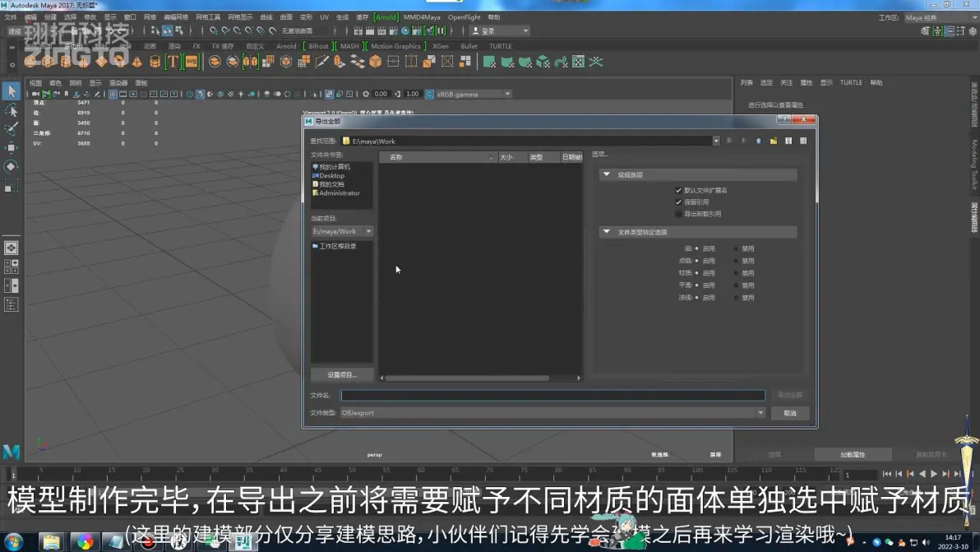The width and height of the screenshot is (980, 552).
Task: Click the polygon pyramid shelf icon
Action: coord(136,61)
